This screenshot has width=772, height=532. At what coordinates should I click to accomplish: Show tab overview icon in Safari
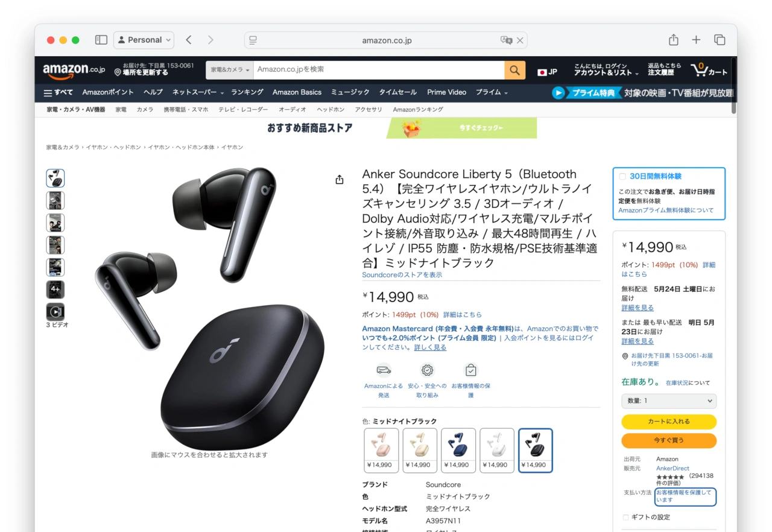[x=720, y=40]
